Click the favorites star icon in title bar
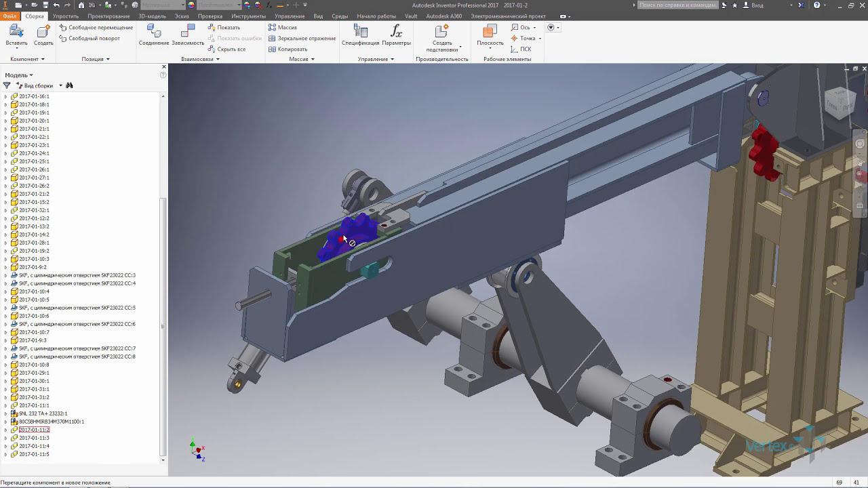 coord(734,5)
